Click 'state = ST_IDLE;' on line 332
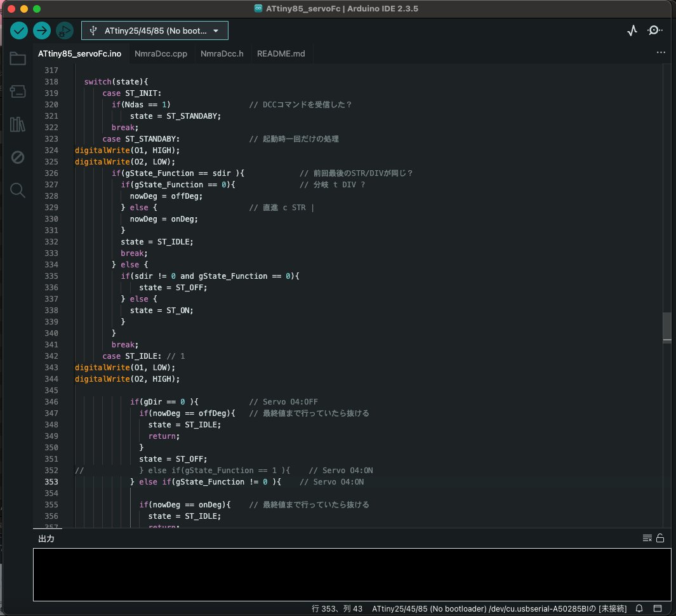The image size is (676, 616). pyautogui.click(x=157, y=241)
